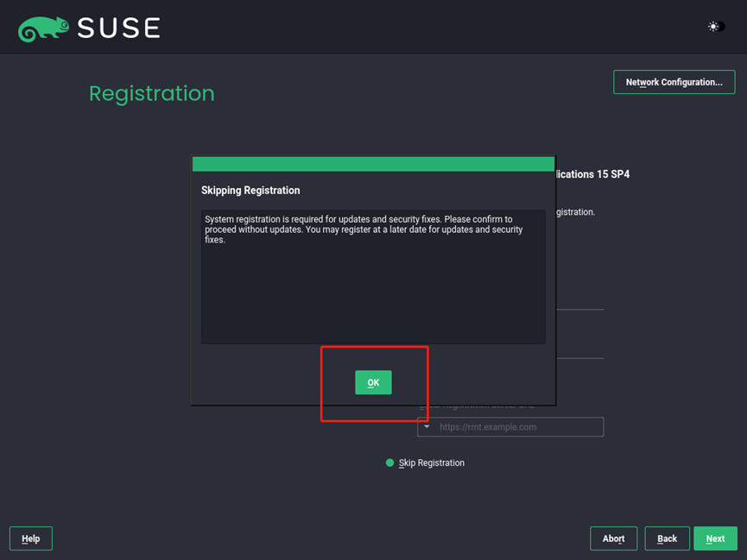The height and width of the screenshot is (560, 747).
Task: Go Back to the previous step
Action: [667, 538]
